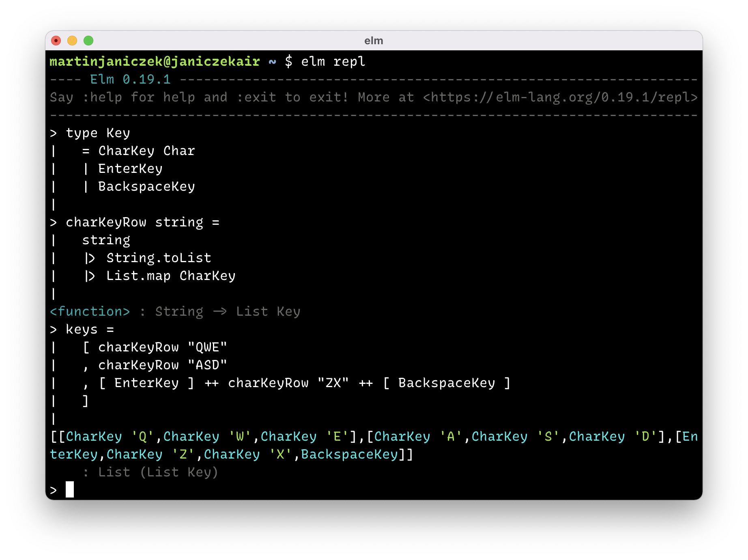Click 'charKeyRow "QWE"' line

point(163,347)
